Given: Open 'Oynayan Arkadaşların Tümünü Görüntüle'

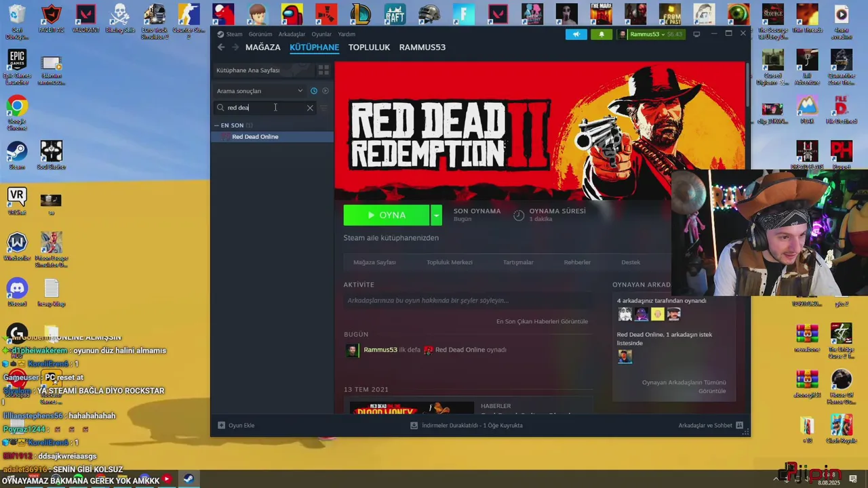Looking at the screenshot, I should (684, 386).
